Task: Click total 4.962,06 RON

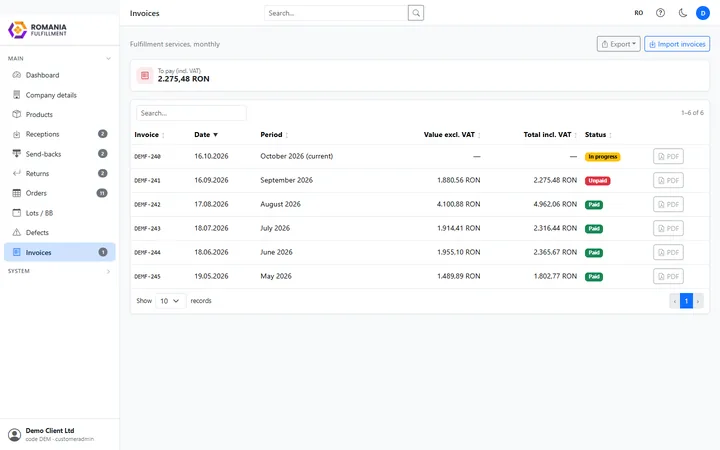Action: pyautogui.click(x=555, y=204)
